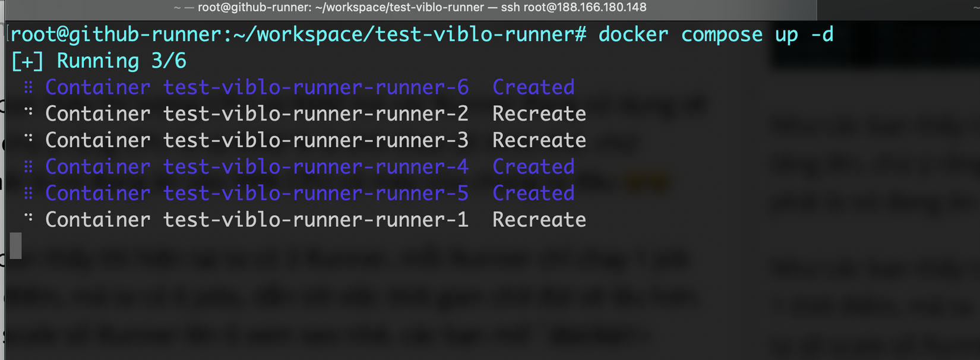Click the root@github-runner shell prompt text
980x360 pixels.
pyautogui.click(x=298, y=34)
